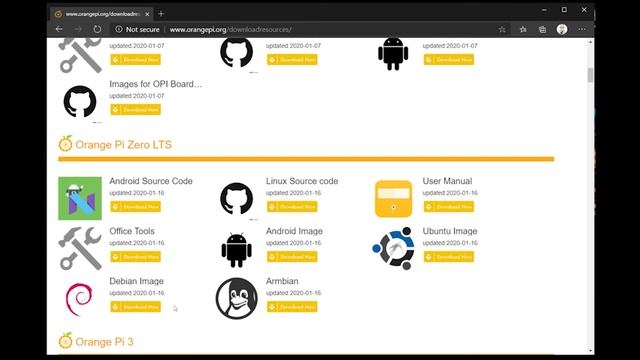Click the Orange Pi 3 heading

pyautogui.click(x=104, y=342)
